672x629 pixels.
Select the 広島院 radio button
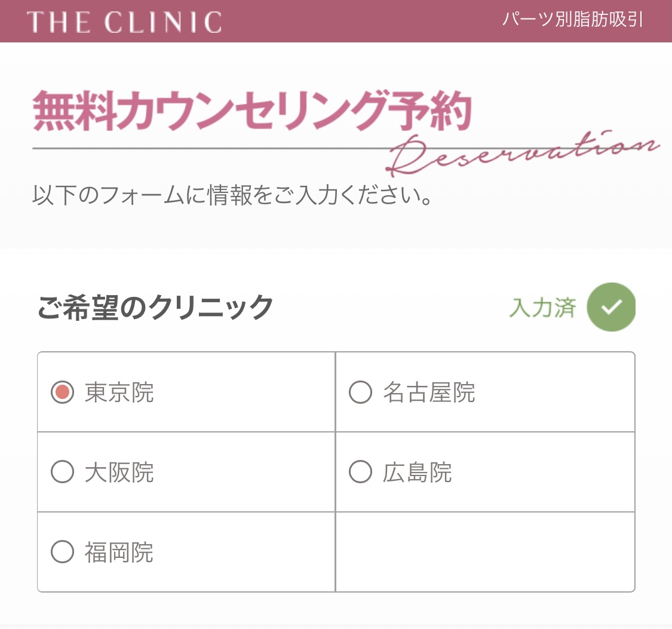point(359,471)
